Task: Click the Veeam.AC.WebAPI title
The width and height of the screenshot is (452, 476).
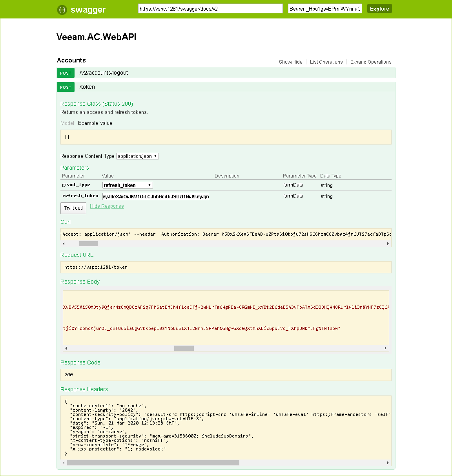Action: [x=97, y=37]
